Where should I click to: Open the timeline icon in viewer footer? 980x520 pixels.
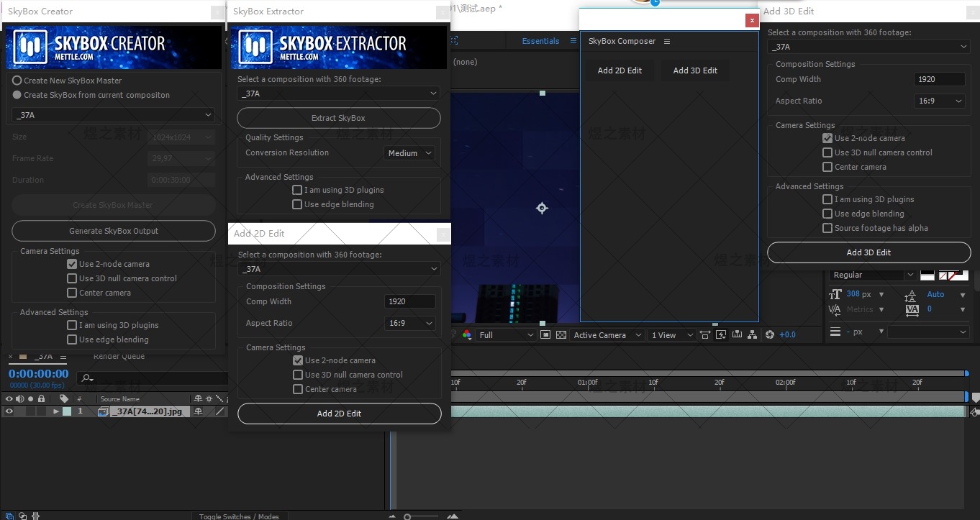pos(737,335)
